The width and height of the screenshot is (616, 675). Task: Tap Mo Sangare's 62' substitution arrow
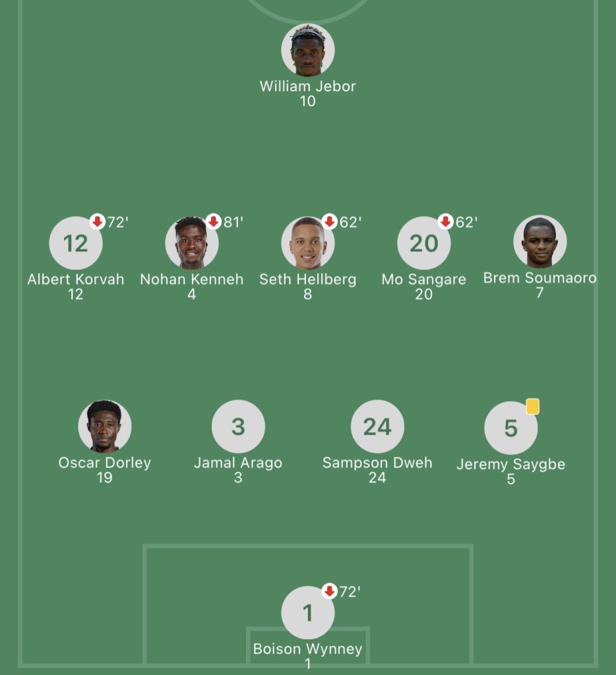click(445, 221)
